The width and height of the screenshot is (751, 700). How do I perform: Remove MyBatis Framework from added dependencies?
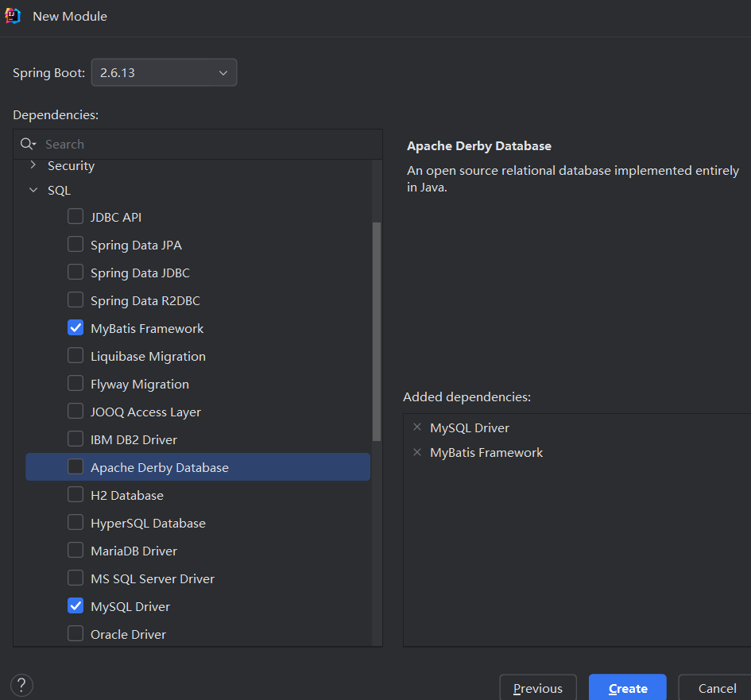[x=417, y=452]
